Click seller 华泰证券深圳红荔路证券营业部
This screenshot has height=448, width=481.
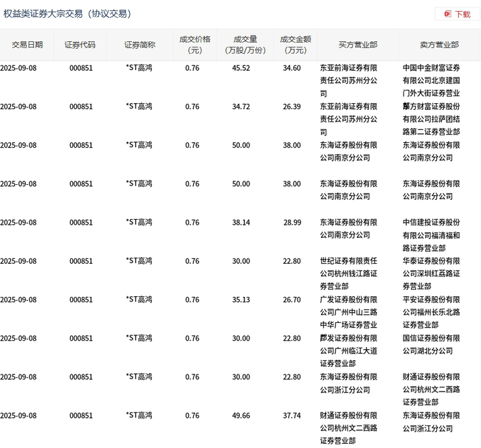(432, 273)
